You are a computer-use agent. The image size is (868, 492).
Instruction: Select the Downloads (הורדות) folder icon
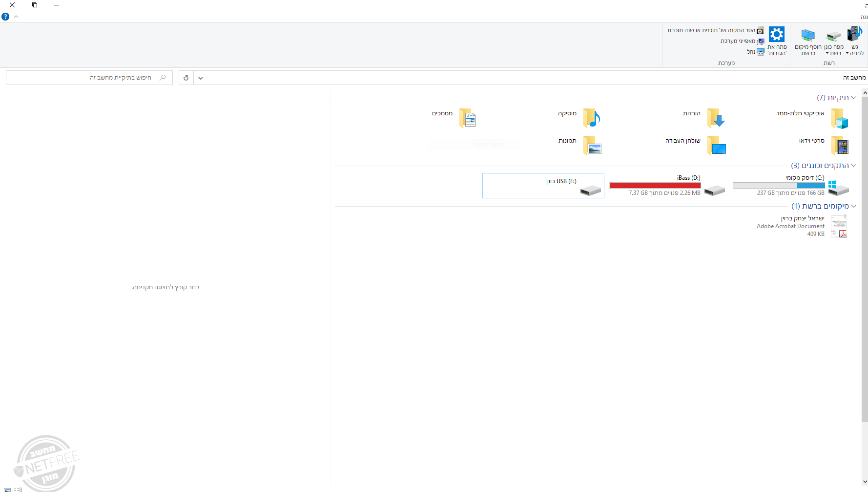(716, 118)
